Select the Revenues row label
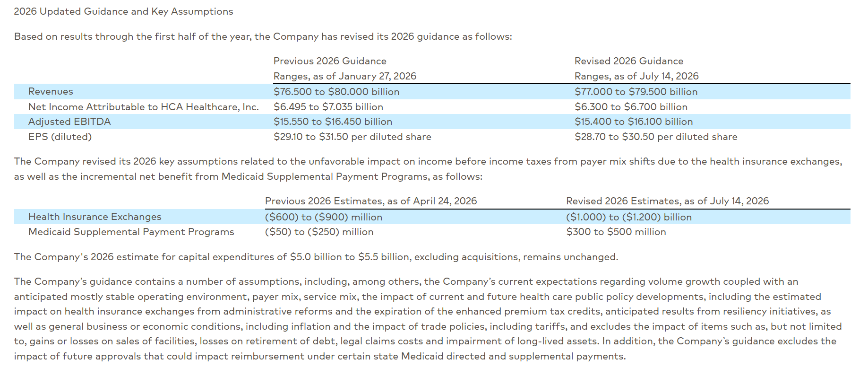The image size is (868, 368). coord(51,91)
